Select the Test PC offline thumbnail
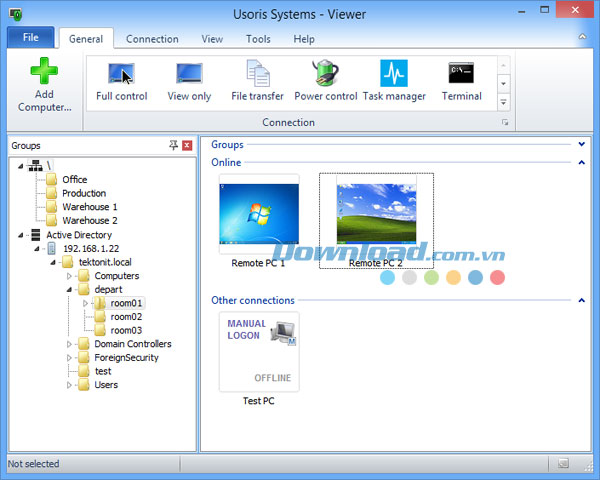Screen dimensions: 600x480 click(259, 351)
